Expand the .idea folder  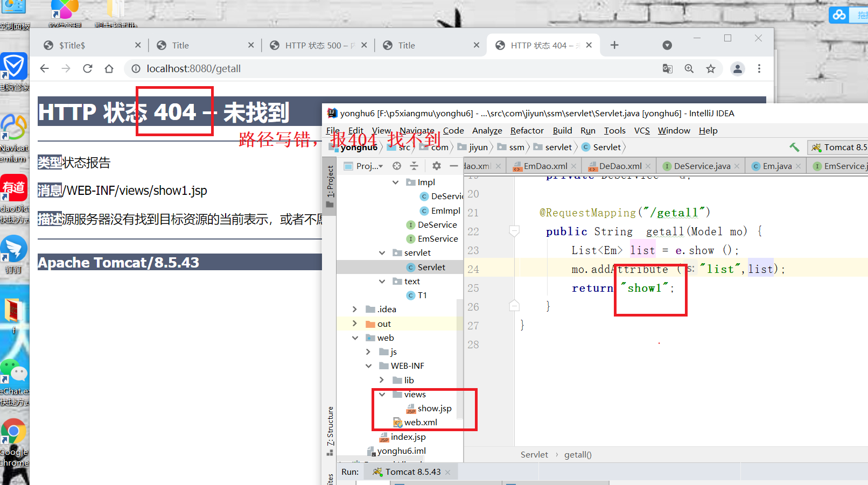click(x=354, y=309)
